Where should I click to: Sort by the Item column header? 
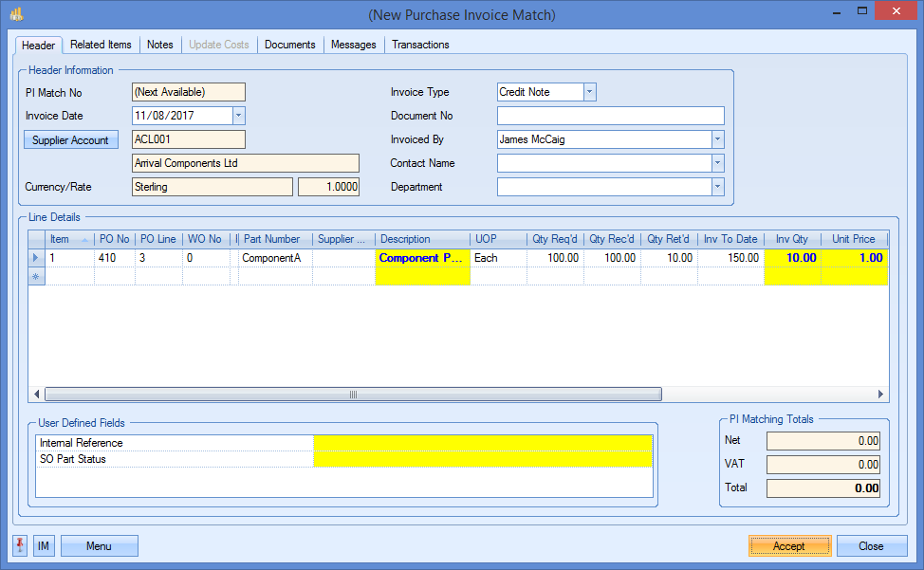[x=61, y=239]
